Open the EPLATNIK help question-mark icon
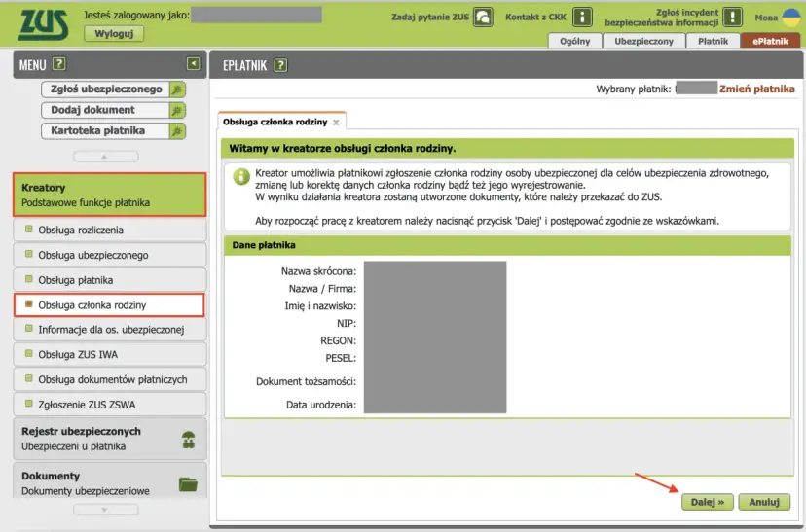The height and width of the screenshot is (532, 806). point(280,65)
